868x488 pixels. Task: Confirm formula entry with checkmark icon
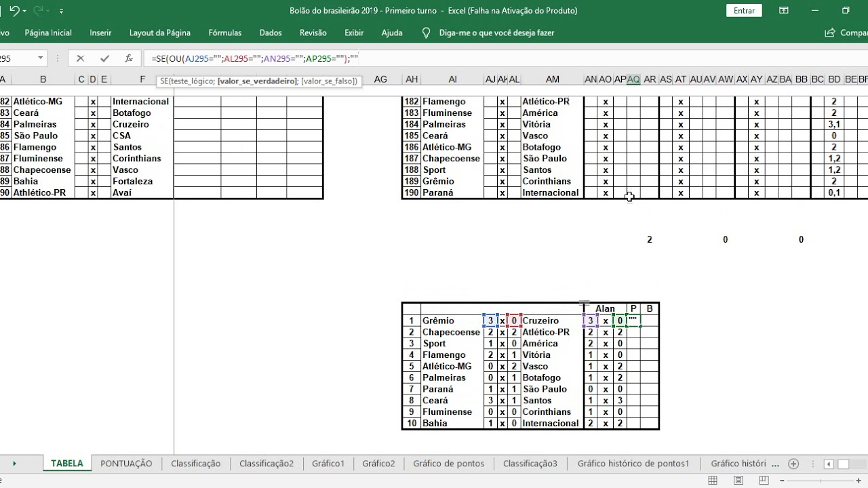click(104, 59)
